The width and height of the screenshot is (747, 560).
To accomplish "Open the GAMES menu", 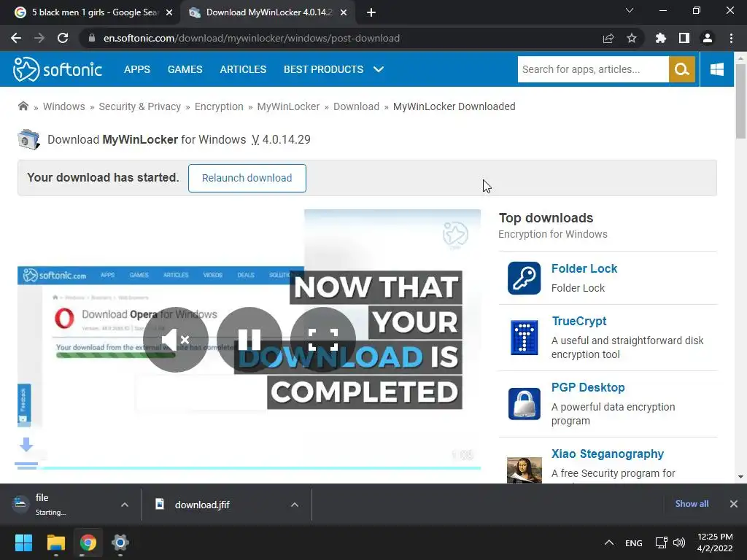I will [185, 69].
